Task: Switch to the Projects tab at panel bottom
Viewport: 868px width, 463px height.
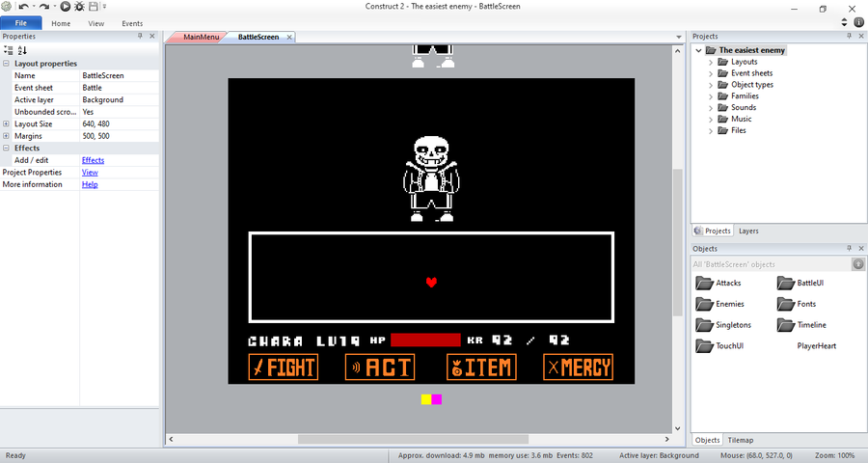Action: point(713,231)
